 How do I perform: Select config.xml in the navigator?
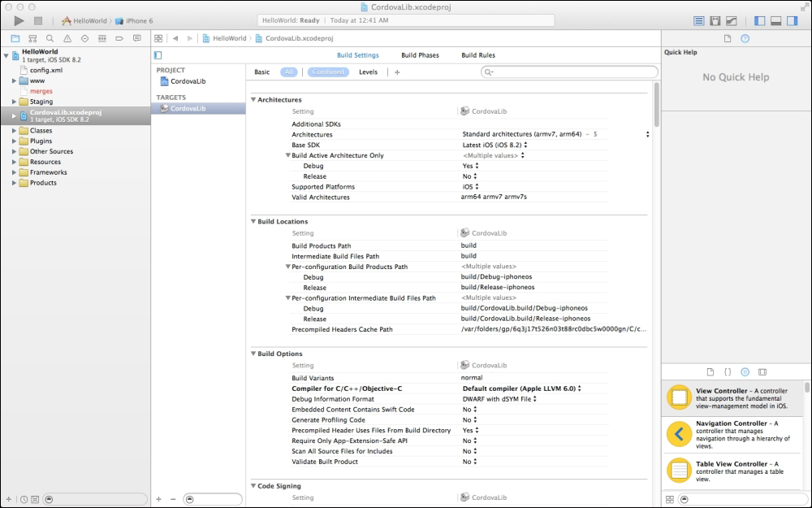click(x=46, y=70)
